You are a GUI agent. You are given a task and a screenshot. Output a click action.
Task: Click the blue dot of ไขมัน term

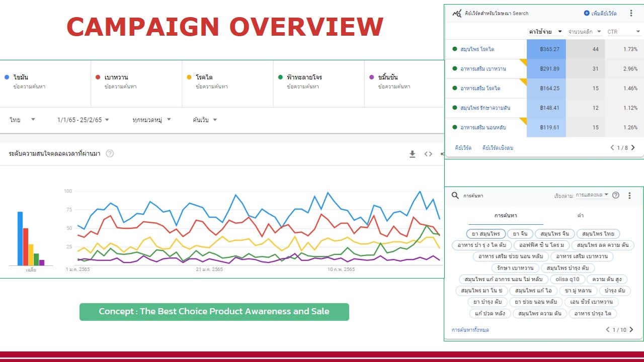pyautogui.click(x=7, y=77)
